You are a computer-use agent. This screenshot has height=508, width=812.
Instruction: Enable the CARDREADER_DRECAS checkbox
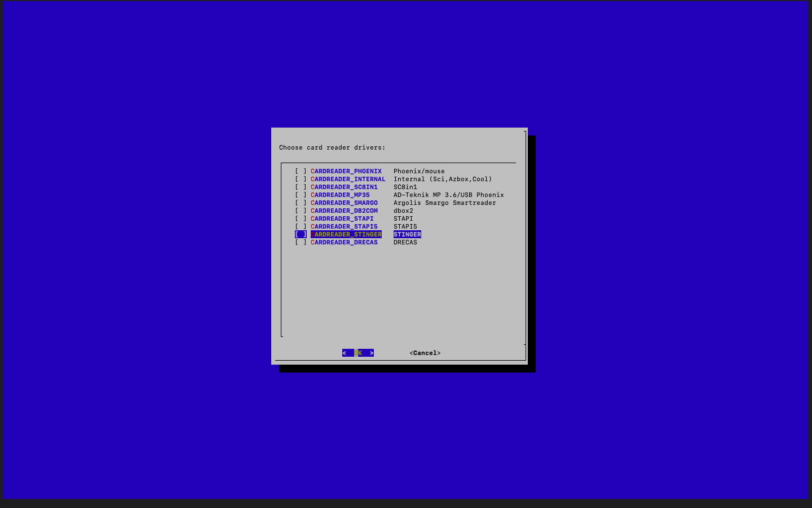click(301, 242)
